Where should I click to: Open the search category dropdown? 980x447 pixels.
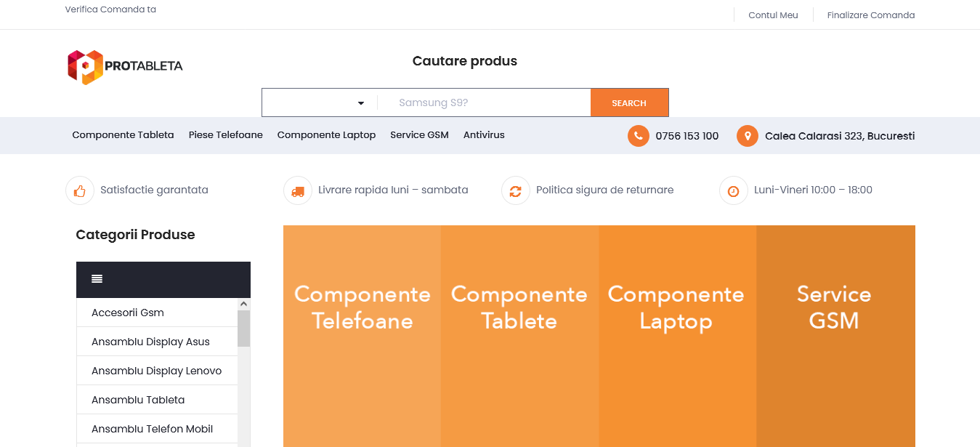pos(320,103)
